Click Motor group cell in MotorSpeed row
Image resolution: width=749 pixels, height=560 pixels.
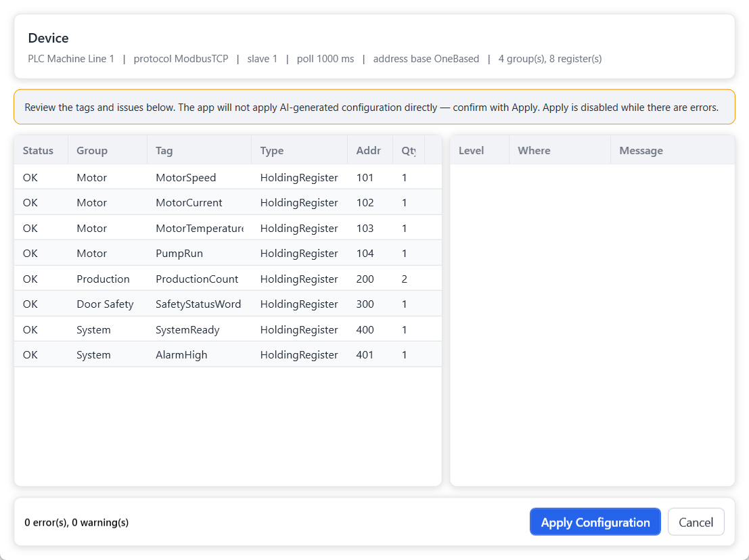tap(108, 178)
